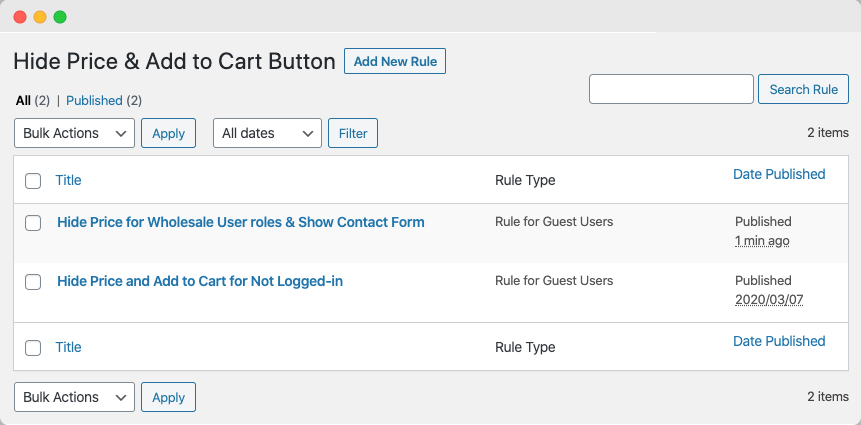The height and width of the screenshot is (425, 861).
Task: Switch to the All rules view
Action: point(23,101)
